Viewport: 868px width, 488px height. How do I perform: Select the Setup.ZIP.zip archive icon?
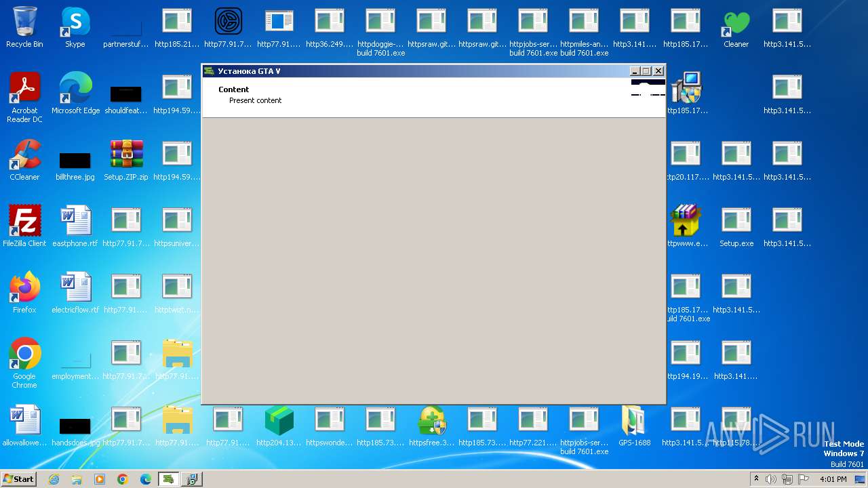point(126,160)
